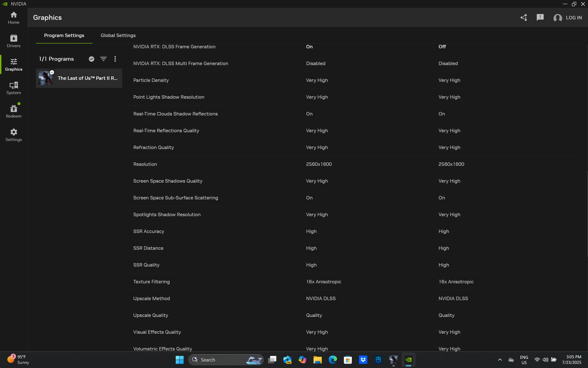Click Particle Density setting label
Screen dimensions: 588x368
(x=151, y=80)
